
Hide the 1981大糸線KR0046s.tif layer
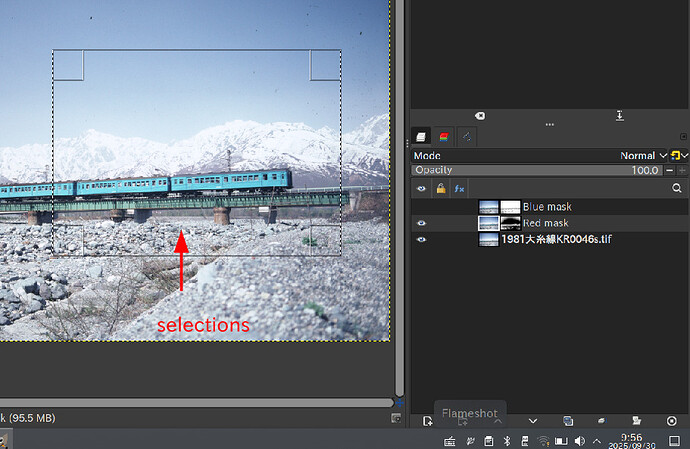click(421, 240)
